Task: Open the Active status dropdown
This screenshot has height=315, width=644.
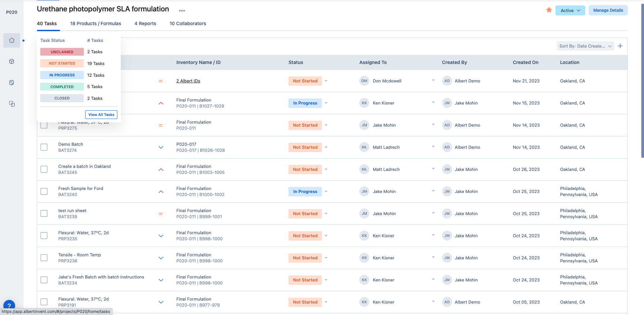Action: [x=570, y=10]
